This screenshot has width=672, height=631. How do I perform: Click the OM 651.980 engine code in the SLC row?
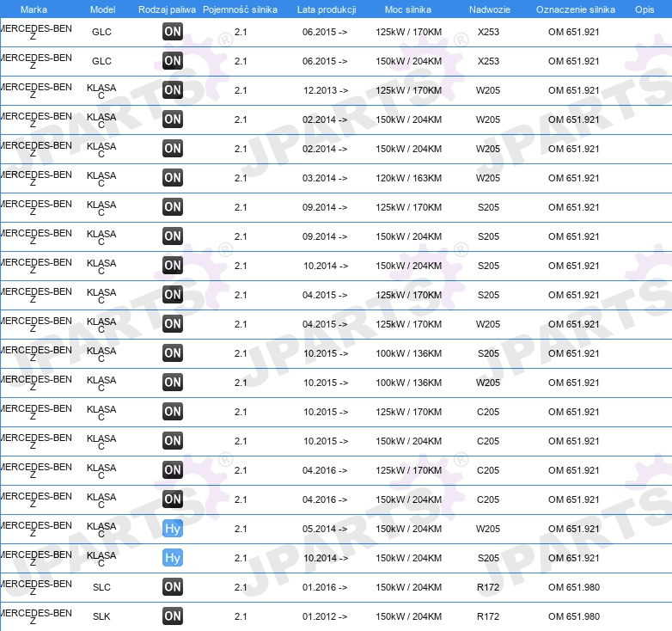[574, 587]
